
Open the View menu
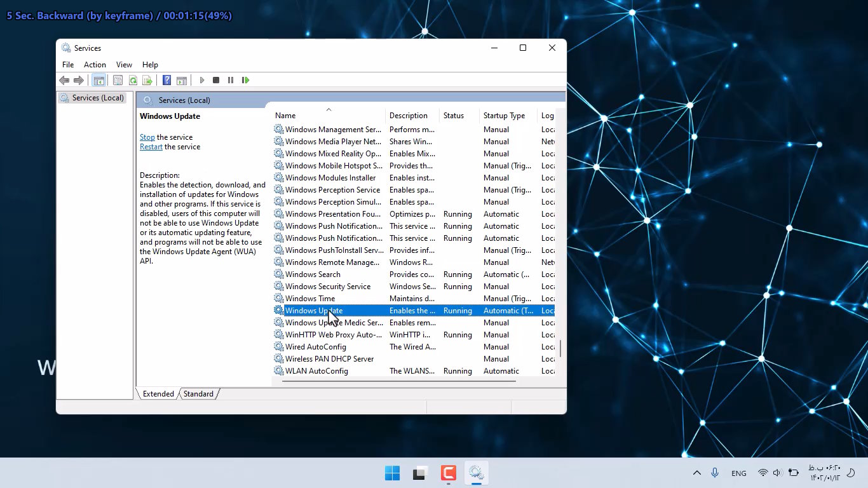point(124,65)
